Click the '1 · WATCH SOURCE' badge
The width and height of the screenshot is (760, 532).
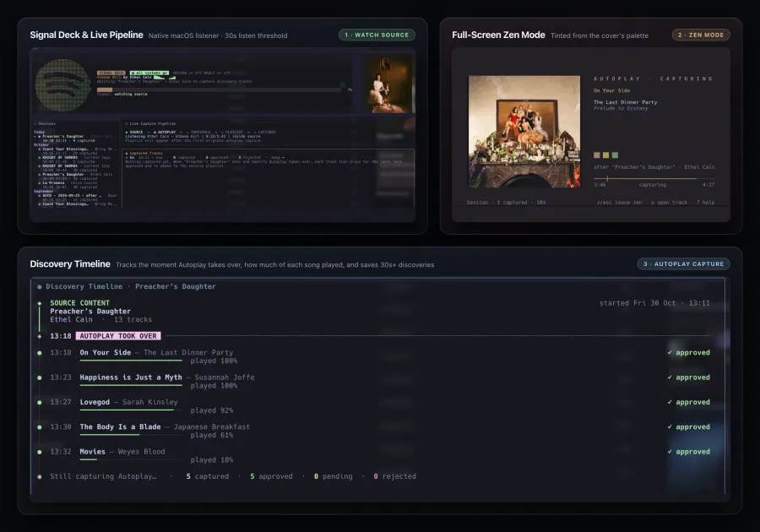tap(377, 35)
